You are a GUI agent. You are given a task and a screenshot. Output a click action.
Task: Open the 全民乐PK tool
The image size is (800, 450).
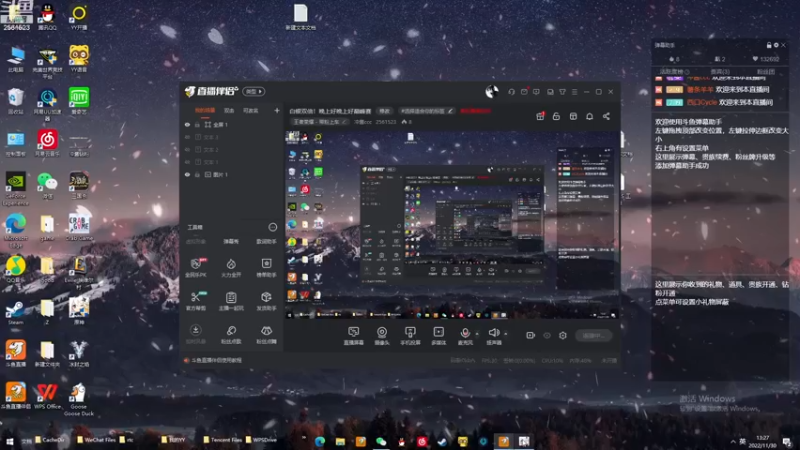click(x=196, y=267)
